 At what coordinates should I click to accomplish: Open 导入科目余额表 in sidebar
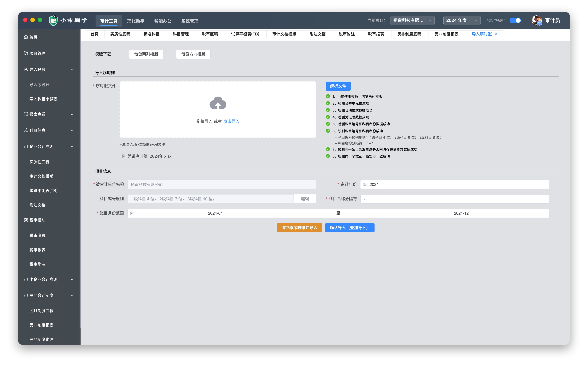tap(43, 99)
